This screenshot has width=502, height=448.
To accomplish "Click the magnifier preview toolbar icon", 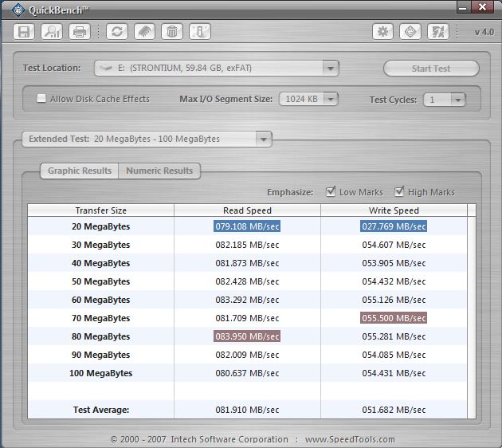I will click(x=52, y=32).
